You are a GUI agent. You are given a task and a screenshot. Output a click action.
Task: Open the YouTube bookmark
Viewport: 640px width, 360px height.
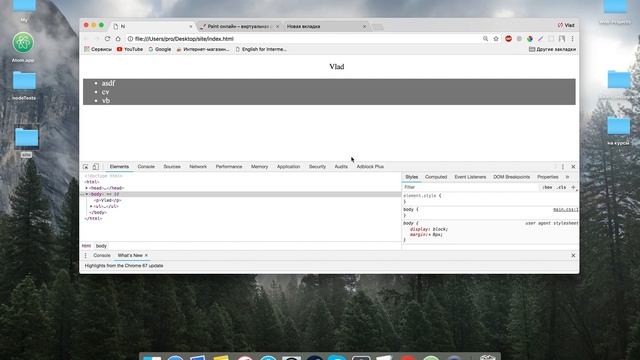tap(130, 49)
